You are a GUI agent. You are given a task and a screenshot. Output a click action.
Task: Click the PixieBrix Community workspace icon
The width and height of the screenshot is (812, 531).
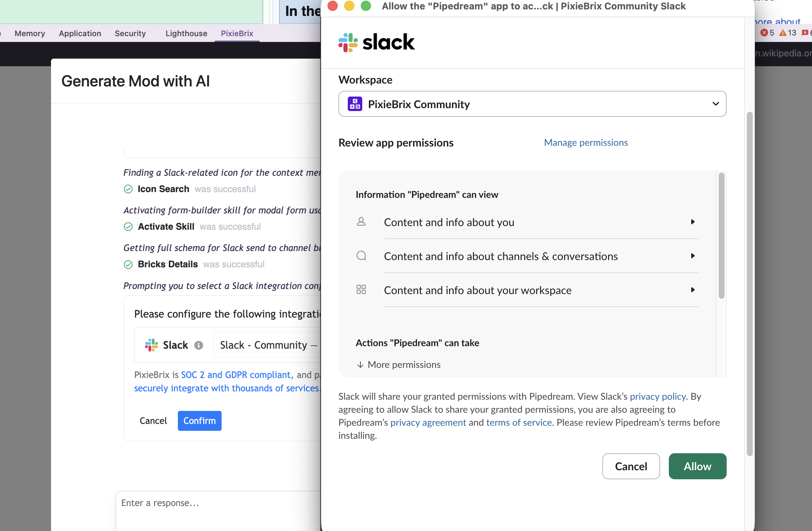pyautogui.click(x=355, y=104)
